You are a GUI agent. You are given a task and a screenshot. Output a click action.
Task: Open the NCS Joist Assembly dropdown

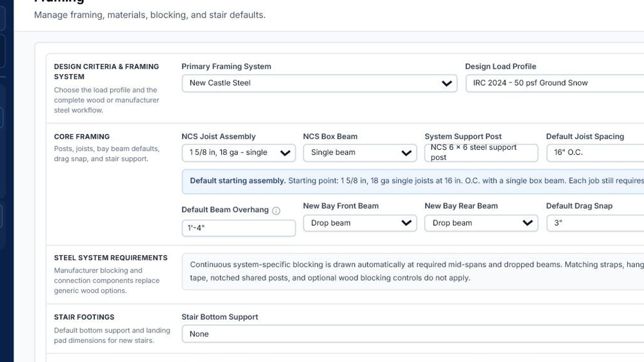238,153
